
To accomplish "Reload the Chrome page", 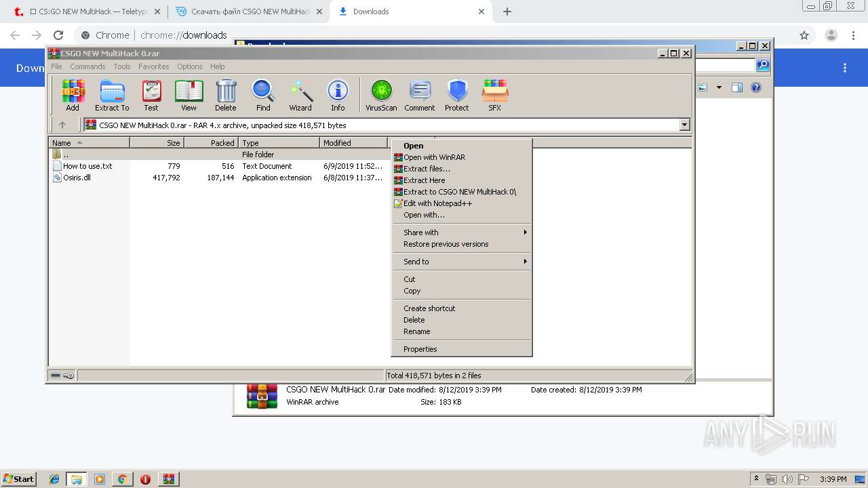I will point(58,35).
